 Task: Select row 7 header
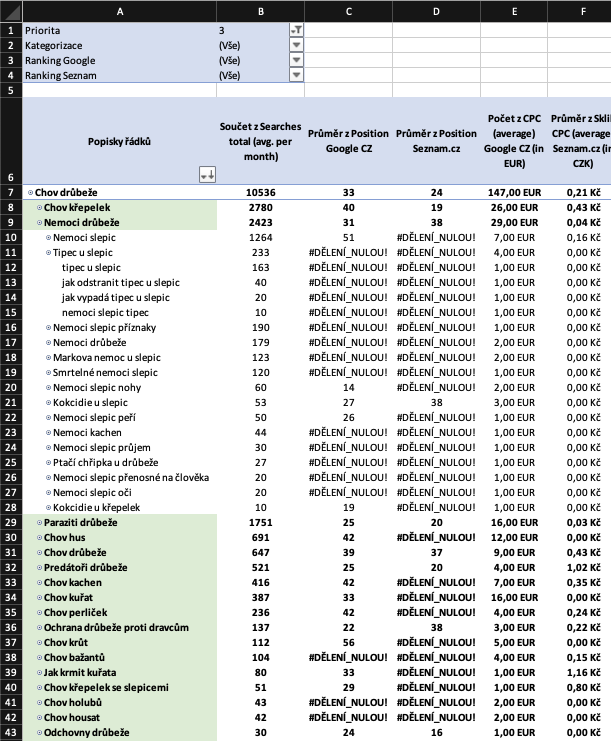click(11, 192)
